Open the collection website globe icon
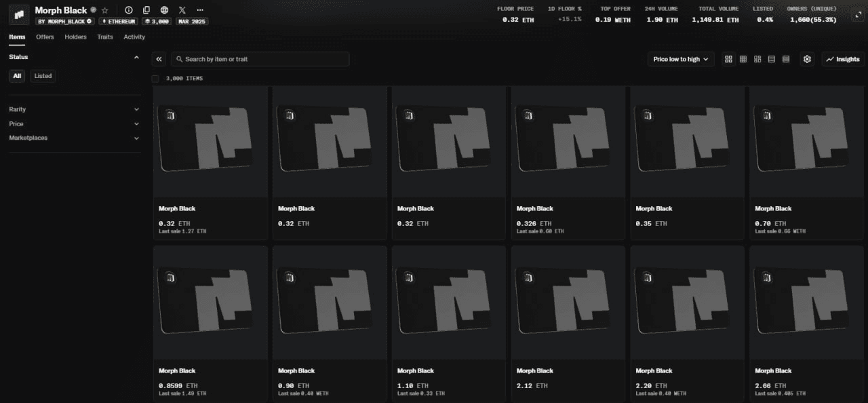This screenshot has width=868, height=403. (164, 11)
